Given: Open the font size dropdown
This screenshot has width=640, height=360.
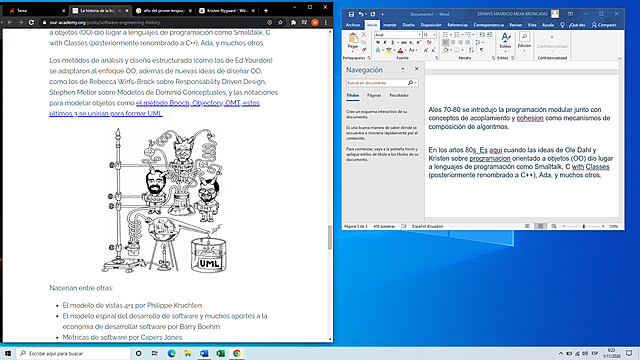Looking at the screenshot, I should pyautogui.click(x=434, y=35).
